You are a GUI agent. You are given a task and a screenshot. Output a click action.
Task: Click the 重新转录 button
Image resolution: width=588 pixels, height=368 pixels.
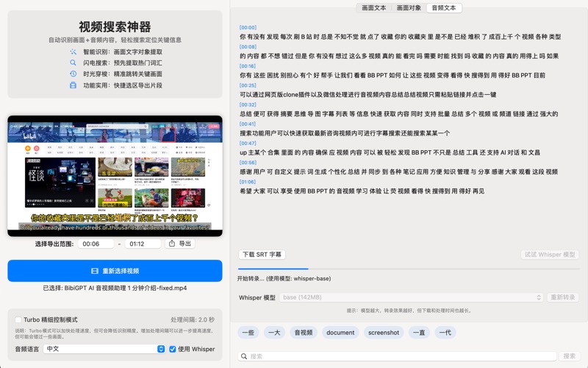coord(562,297)
